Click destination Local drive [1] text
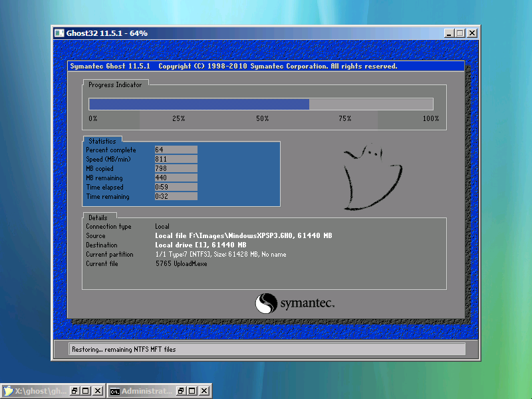Screen dimensions: 532x399 [x=201, y=245]
